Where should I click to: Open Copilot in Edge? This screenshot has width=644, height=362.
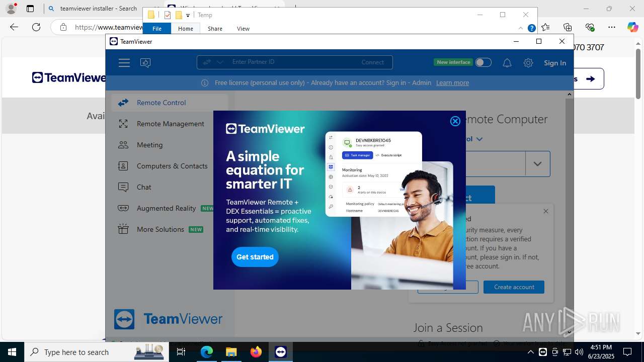[632, 27]
